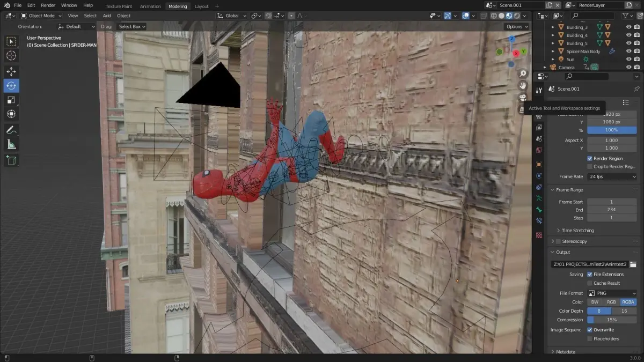This screenshot has height=362, width=644.
Task: Open Orientation Default dropdown
Action: [x=77, y=26]
